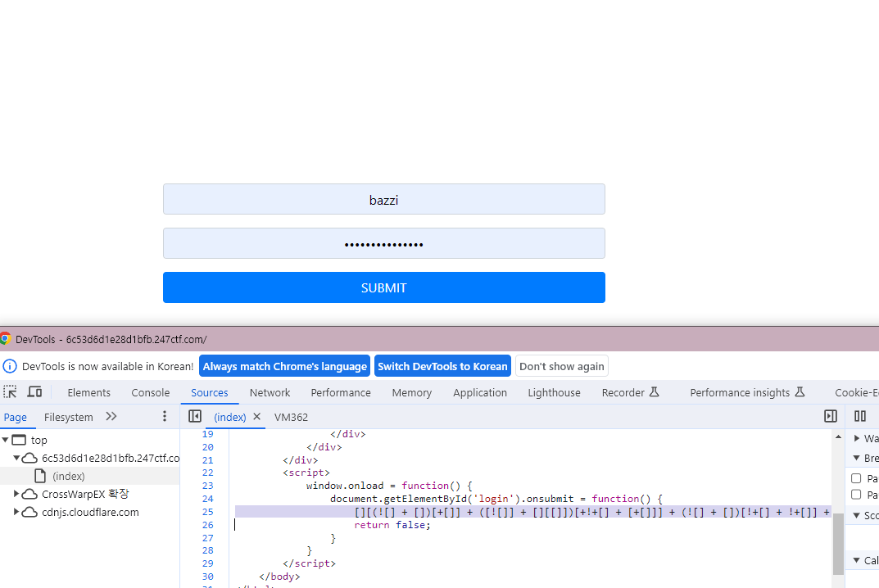Open the navigator three-dot options menu
Screen dimensions: 879x588
[x=165, y=416]
